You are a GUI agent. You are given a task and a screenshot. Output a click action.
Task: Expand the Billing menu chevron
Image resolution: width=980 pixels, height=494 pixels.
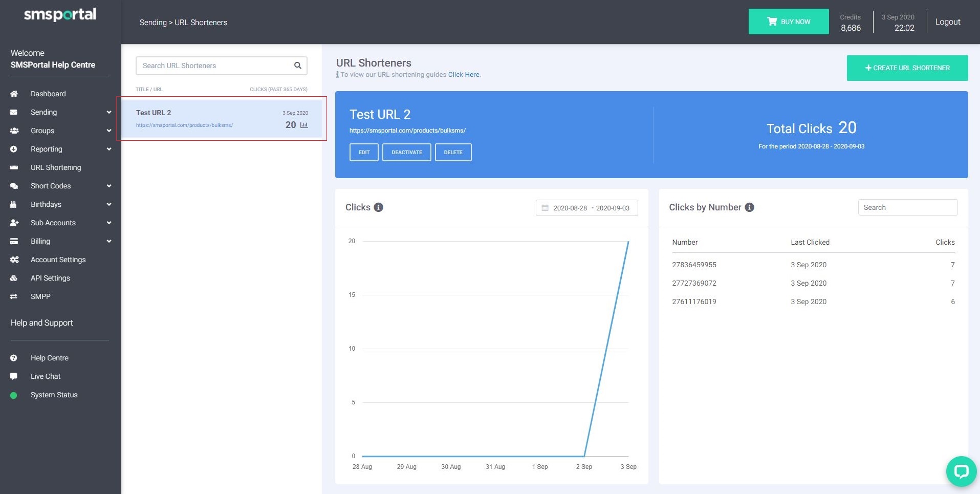(108, 241)
